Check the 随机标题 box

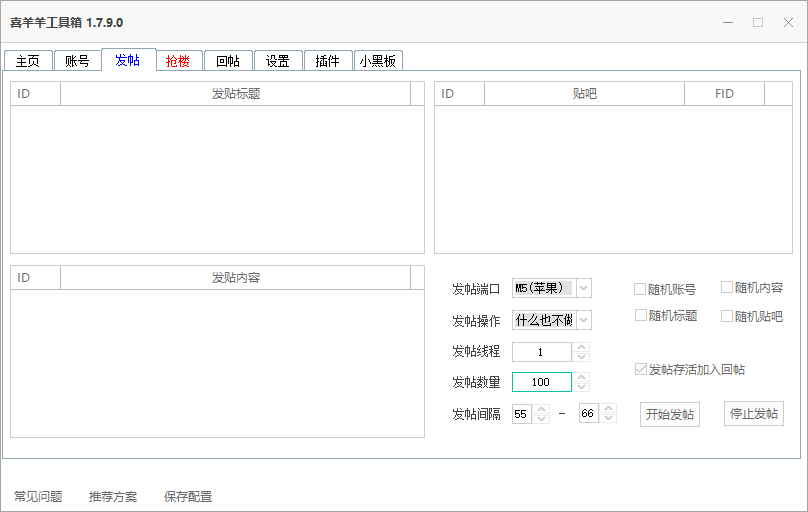click(x=640, y=316)
